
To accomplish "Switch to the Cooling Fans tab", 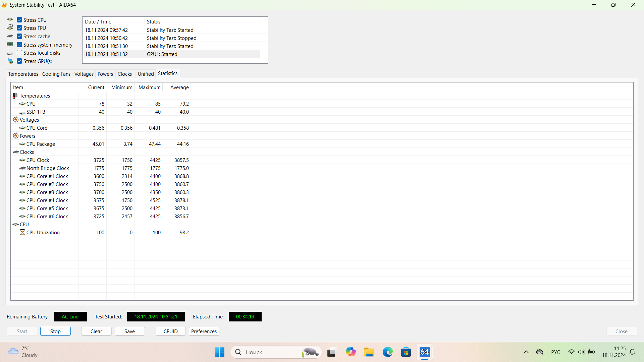I will (x=56, y=74).
